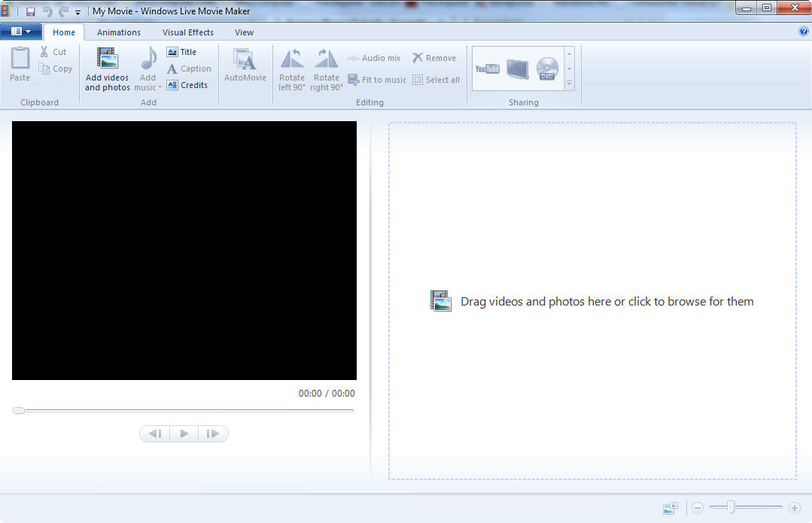Show the previous row of the Sharing gallery
The width and height of the screenshot is (812, 523).
[x=569, y=54]
